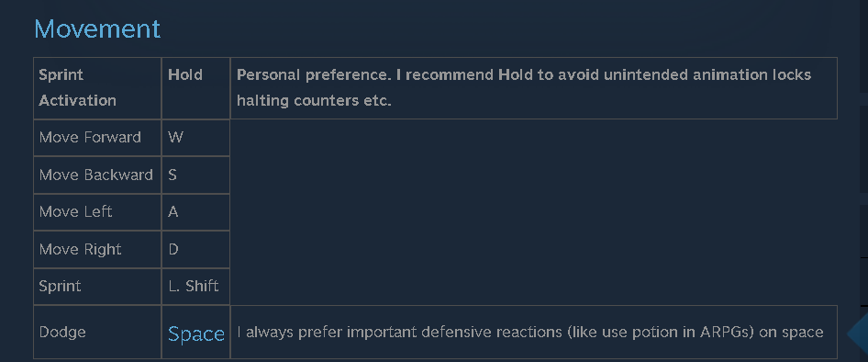Open the blue Space link
This screenshot has width=868, height=362.
pyautogui.click(x=196, y=334)
